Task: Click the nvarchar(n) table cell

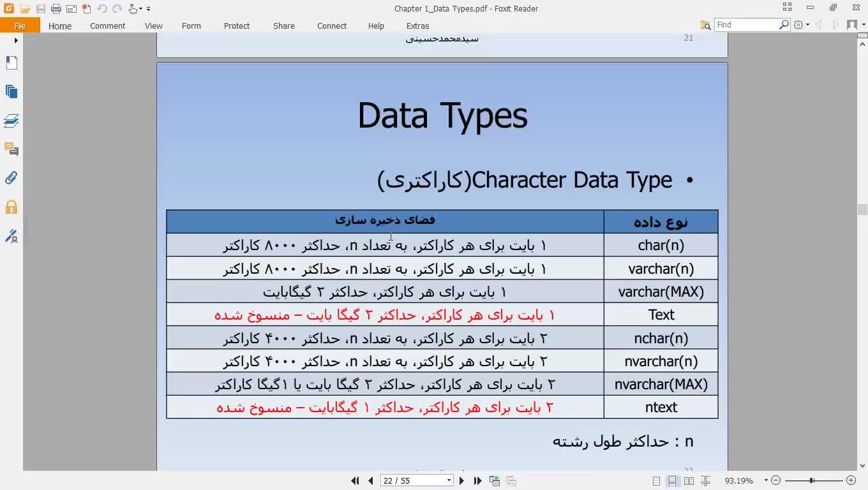Action: click(661, 361)
